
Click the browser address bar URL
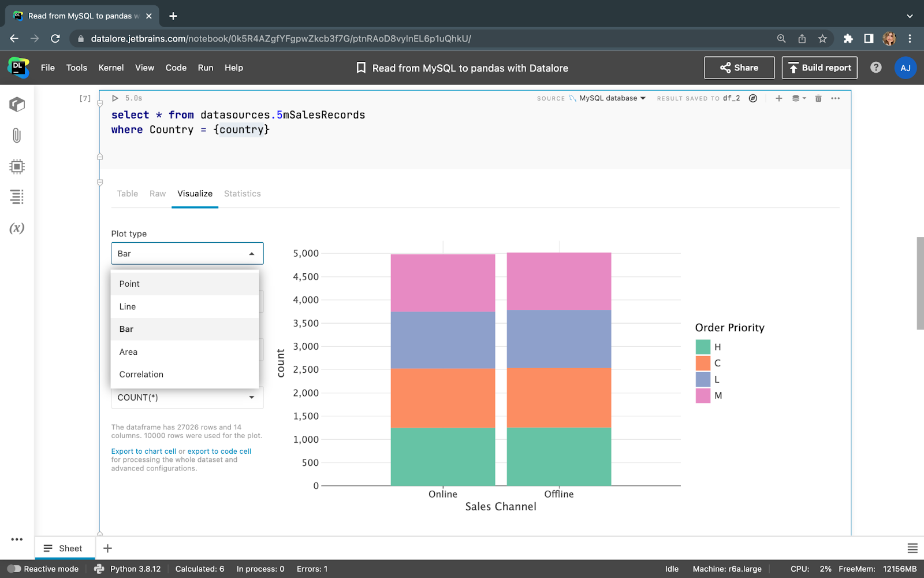point(281,39)
